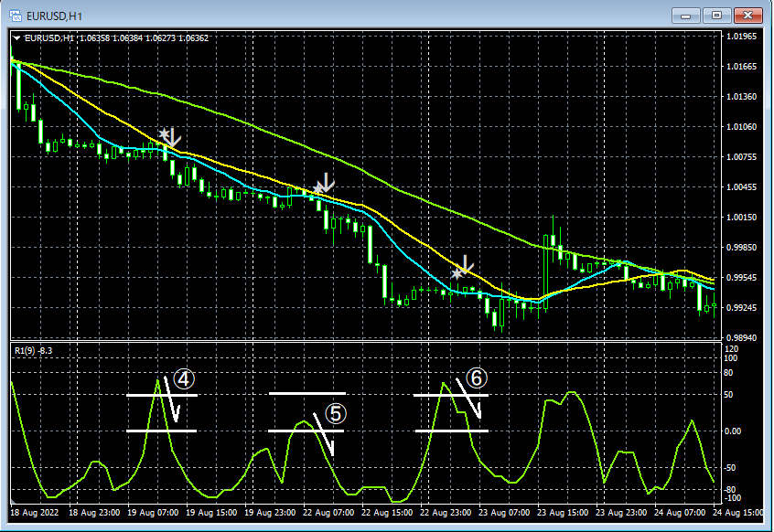Image resolution: width=774 pixels, height=532 pixels.
Task: Click the first sell arrow signal near 19 Aug 07:00
Action: (170, 137)
